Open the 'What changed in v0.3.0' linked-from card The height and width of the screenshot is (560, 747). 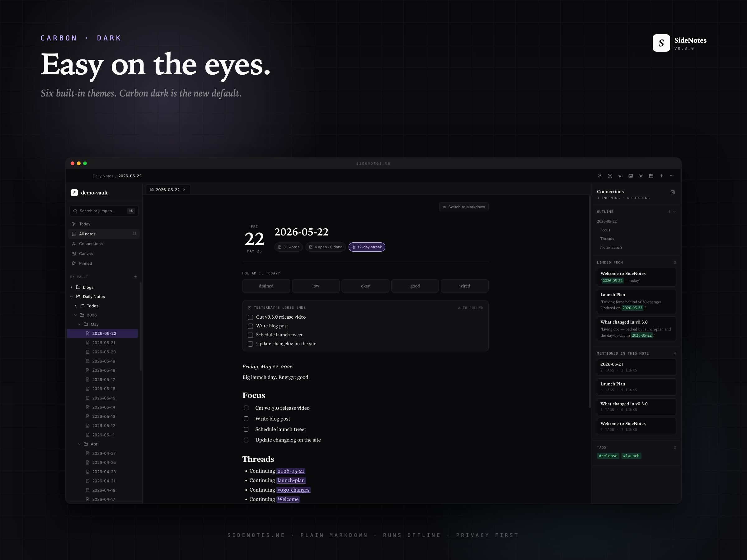636,329
